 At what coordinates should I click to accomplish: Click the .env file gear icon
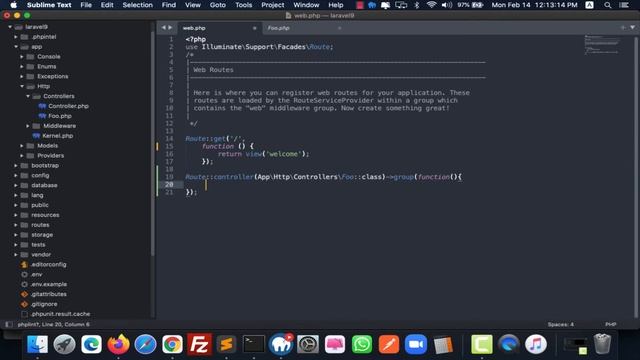point(24,274)
